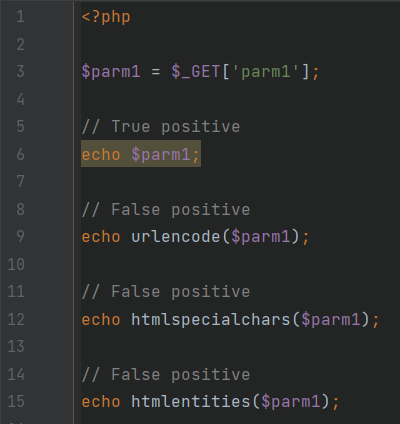
Task: Click the 'parm1' string literal
Action: pos(266,71)
